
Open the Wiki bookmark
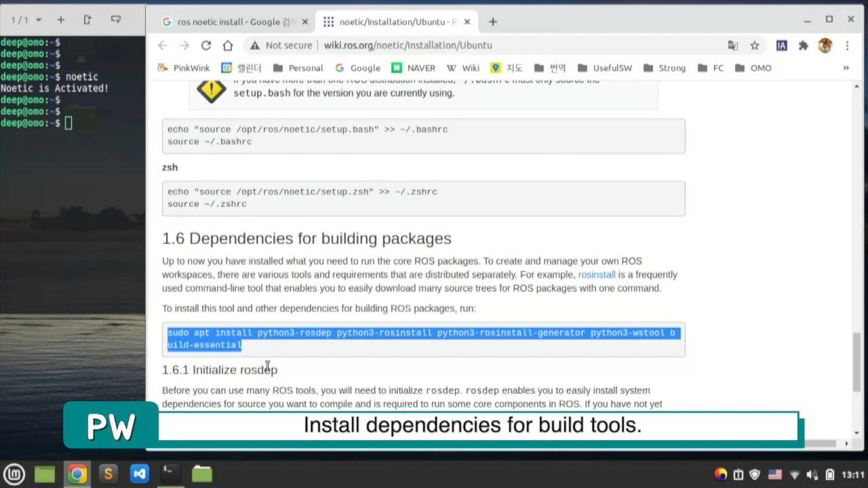463,68
